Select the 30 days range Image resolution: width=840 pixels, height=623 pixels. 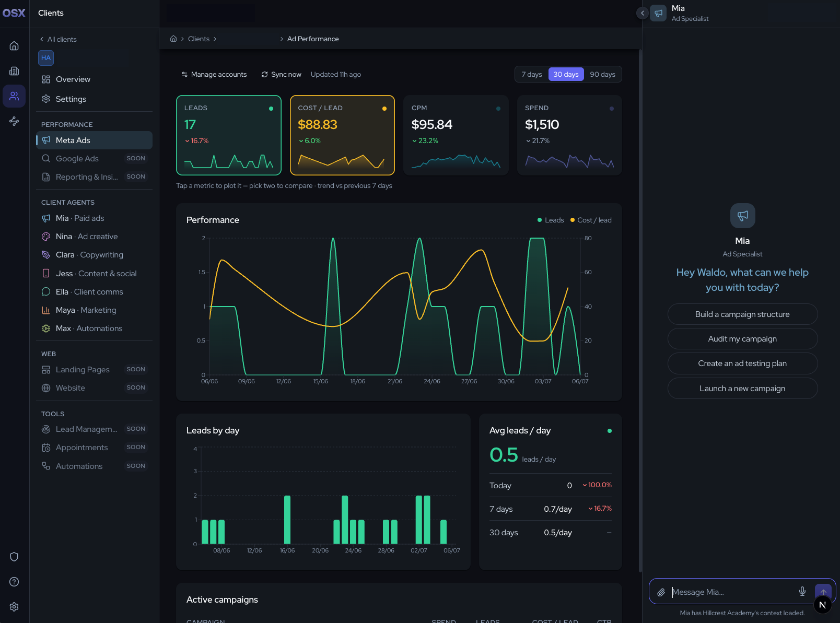(x=566, y=75)
